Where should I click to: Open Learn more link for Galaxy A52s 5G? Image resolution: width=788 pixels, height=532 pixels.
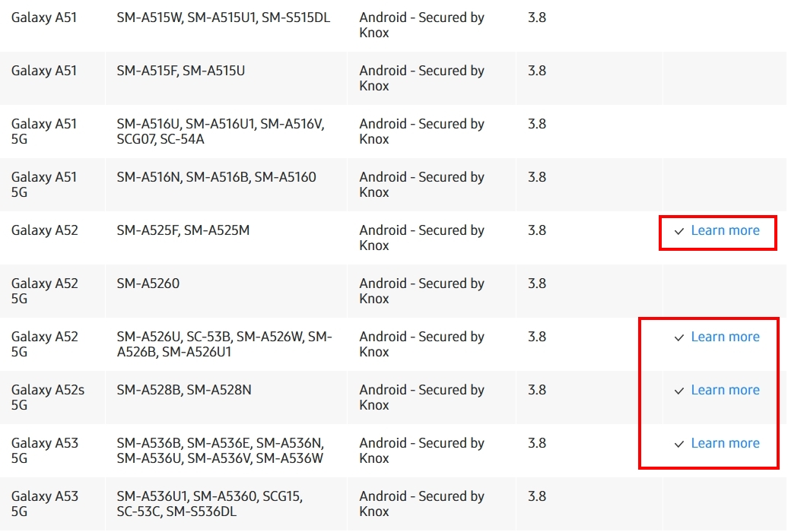coord(725,391)
